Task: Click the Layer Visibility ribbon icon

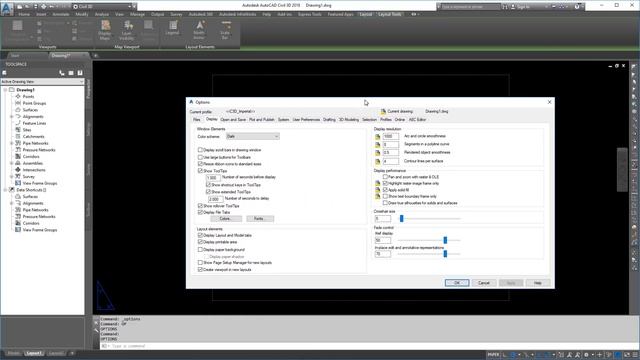Action: click(127, 30)
